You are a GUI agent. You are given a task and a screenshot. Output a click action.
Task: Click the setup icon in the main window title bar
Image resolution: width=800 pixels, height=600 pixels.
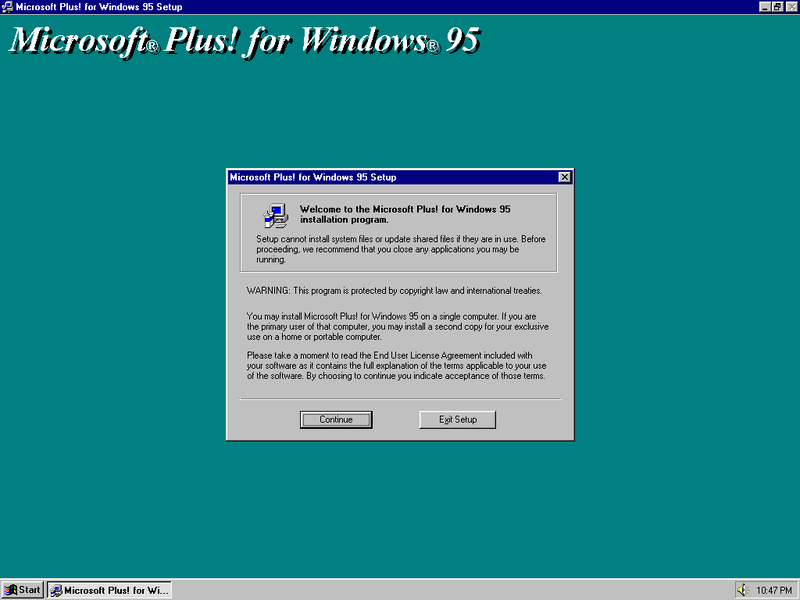(x=9, y=7)
